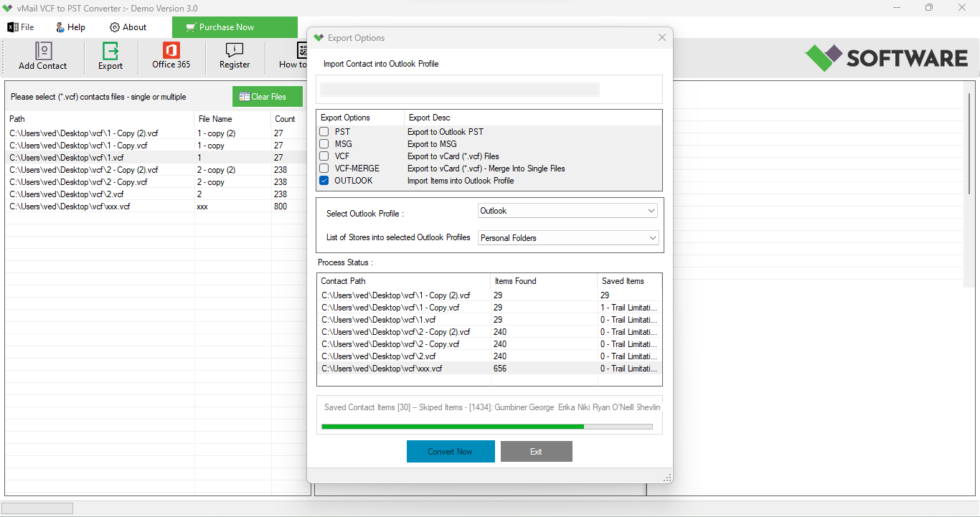Image resolution: width=980 pixels, height=517 pixels.
Task: Click the count value 800 in file list
Action: (x=281, y=207)
